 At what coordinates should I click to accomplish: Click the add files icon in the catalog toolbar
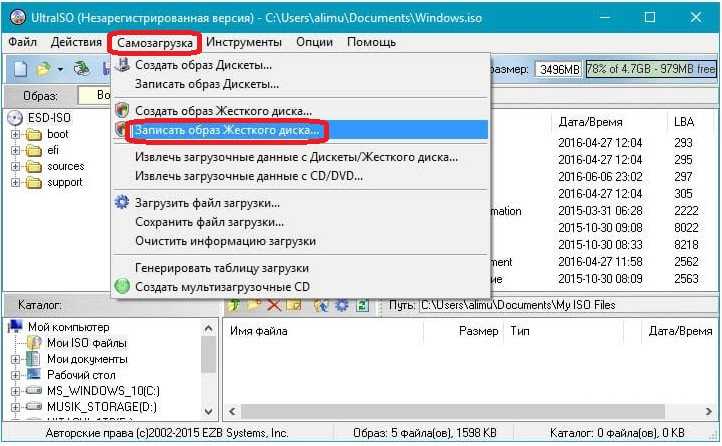[x=321, y=305]
